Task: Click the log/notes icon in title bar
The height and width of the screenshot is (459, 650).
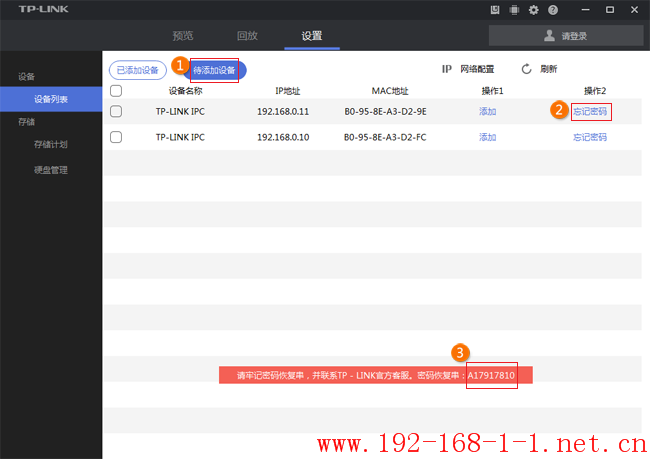Action: click(495, 10)
